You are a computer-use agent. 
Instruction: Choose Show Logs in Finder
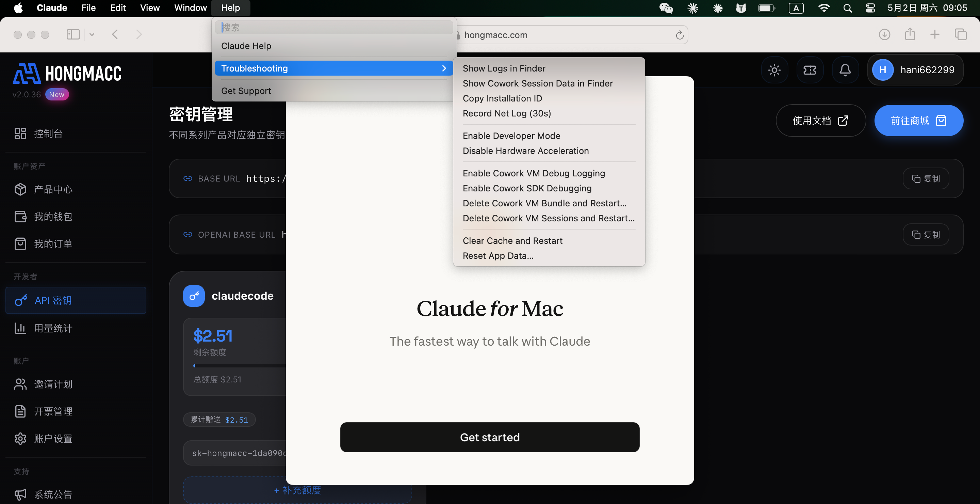point(549,68)
